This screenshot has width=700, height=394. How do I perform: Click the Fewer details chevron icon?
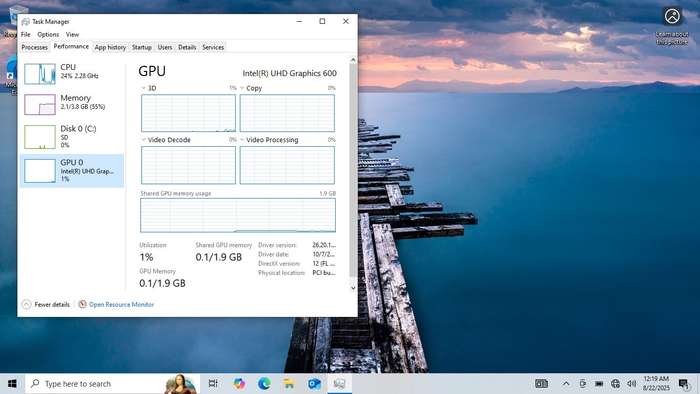coord(26,304)
